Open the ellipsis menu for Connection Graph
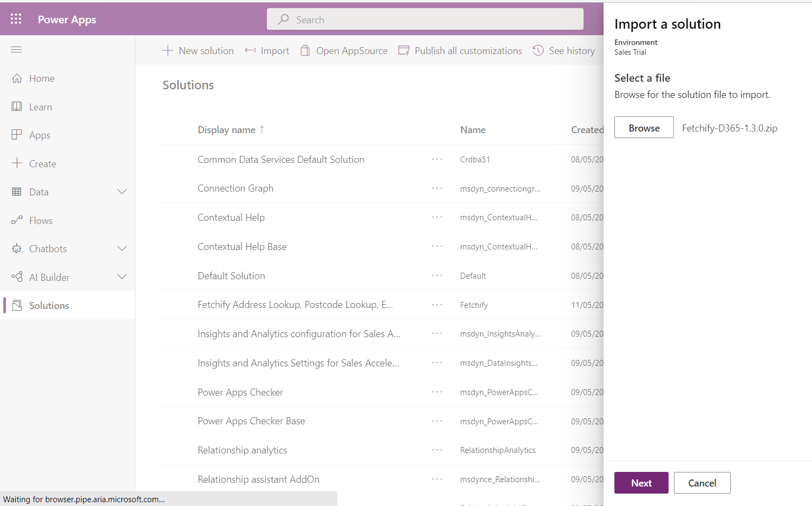The width and height of the screenshot is (812, 506). [437, 188]
